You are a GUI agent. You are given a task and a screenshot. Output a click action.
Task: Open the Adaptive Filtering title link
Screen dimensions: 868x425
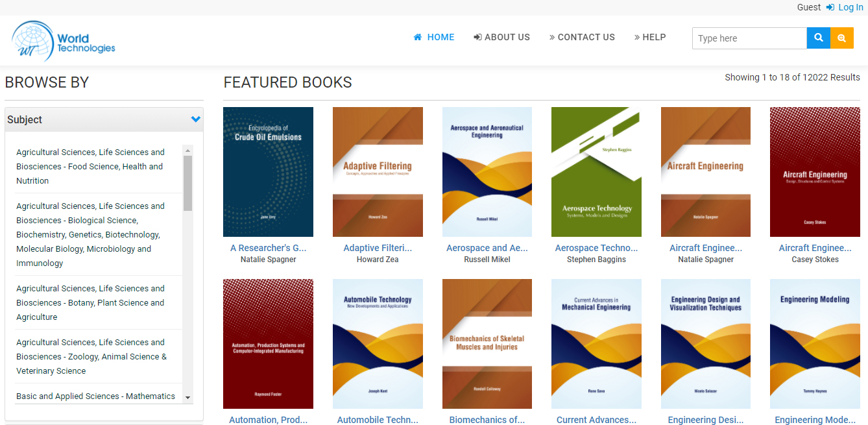tap(378, 248)
